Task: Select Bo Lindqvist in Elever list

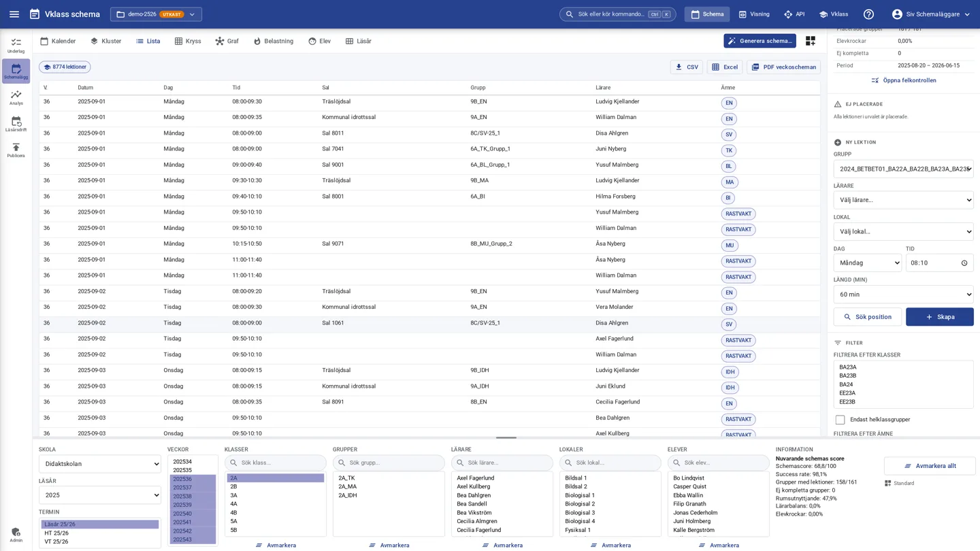Action: 719,478
